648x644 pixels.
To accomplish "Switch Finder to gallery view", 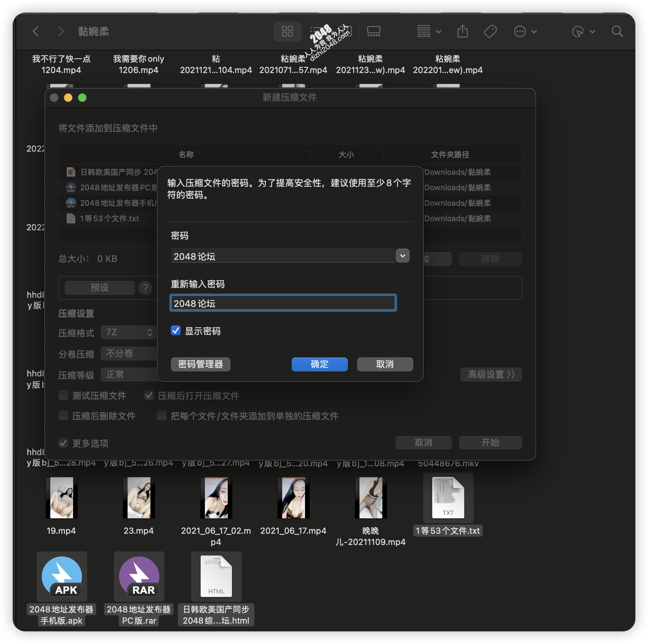I will (374, 32).
